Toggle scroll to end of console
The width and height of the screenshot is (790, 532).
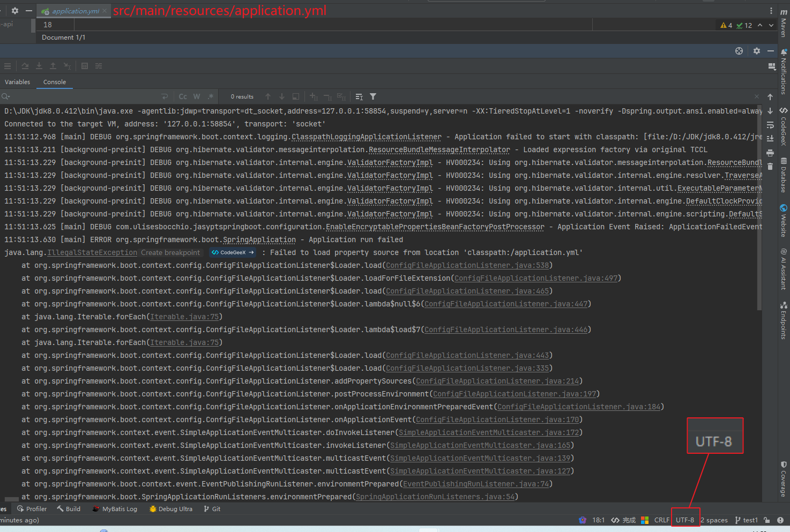coord(770,139)
